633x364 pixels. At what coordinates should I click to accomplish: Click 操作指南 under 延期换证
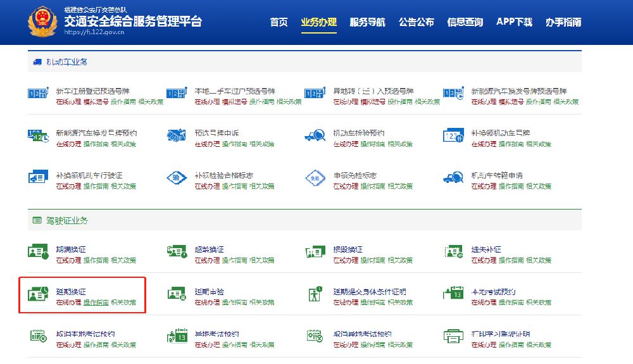[x=96, y=302]
